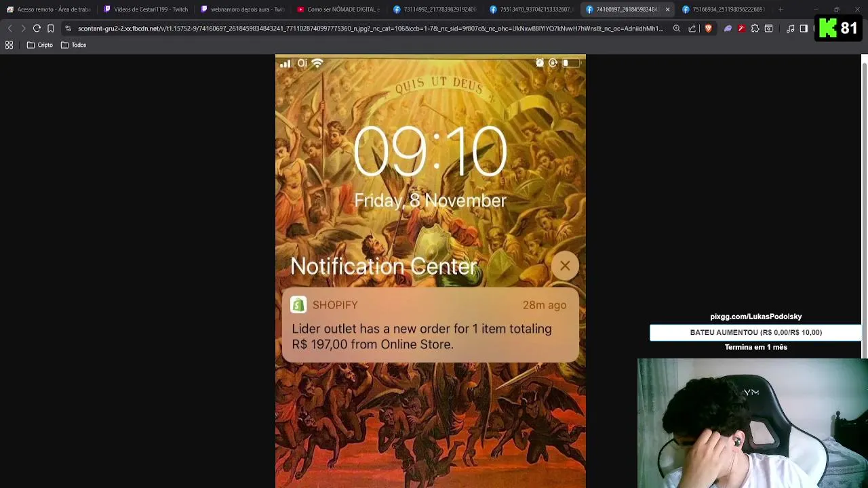The image size is (868, 488).
Task: Open the red pickaxe extension
Action: tap(741, 28)
